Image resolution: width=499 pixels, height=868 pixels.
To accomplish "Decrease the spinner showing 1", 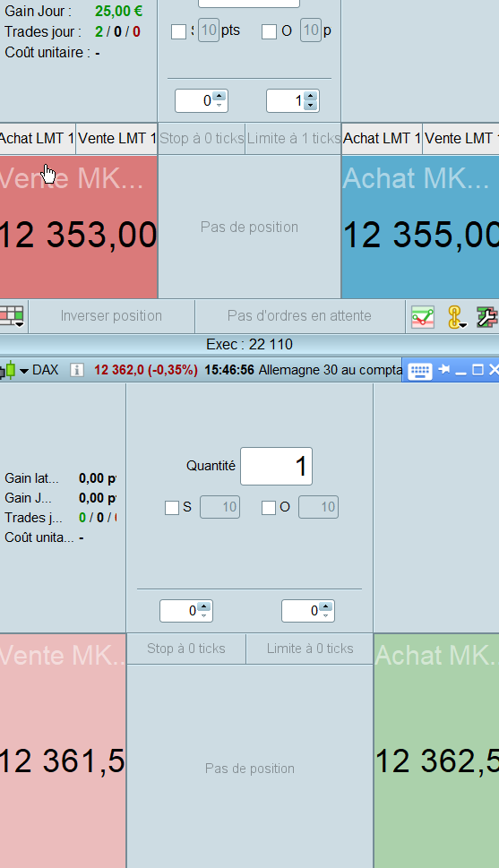I will pos(310,105).
